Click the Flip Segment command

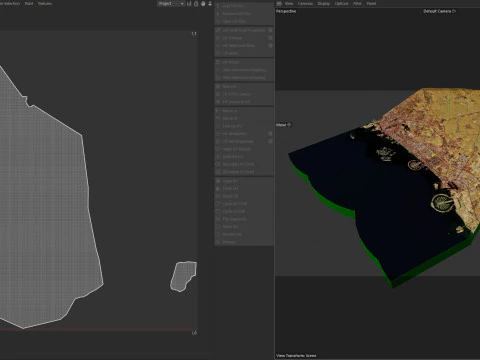pyautogui.click(x=244, y=219)
